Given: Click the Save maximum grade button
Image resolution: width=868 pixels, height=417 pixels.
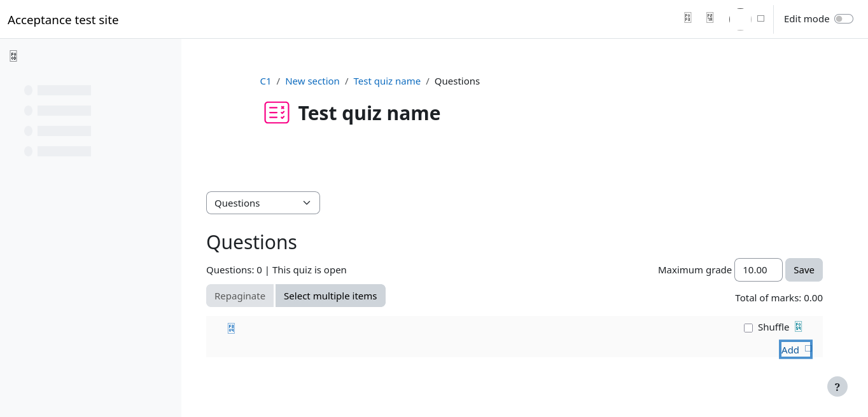Looking at the screenshot, I should coord(804,270).
